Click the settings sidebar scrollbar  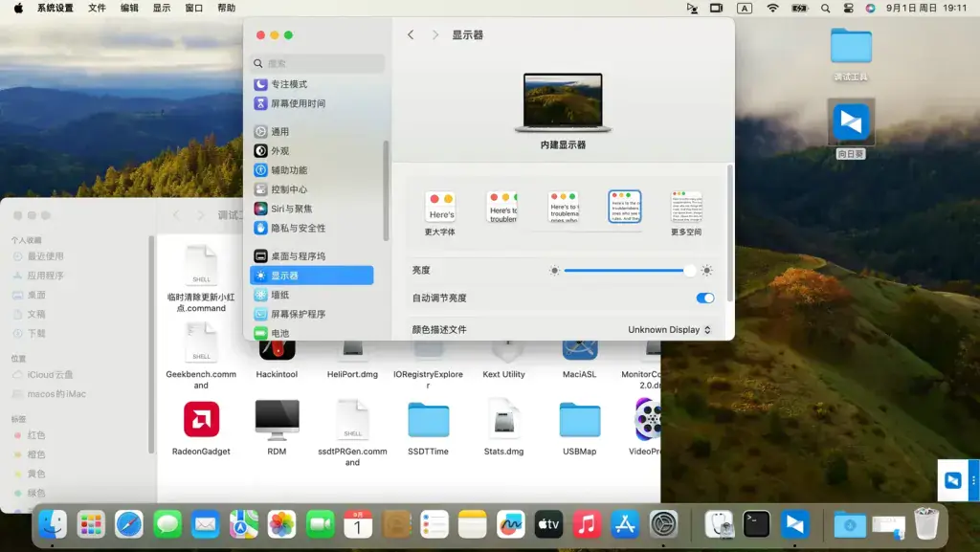(x=386, y=190)
